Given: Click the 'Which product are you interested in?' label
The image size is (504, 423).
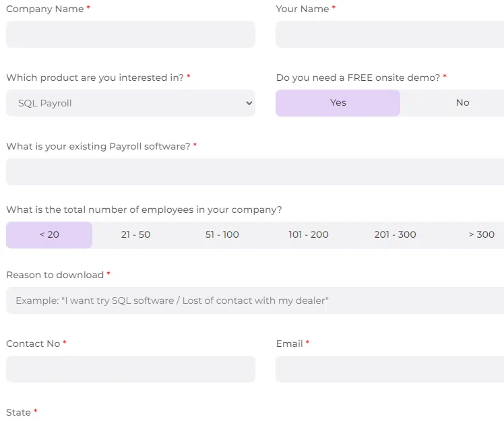Looking at the screenshot, I should 95,77.
